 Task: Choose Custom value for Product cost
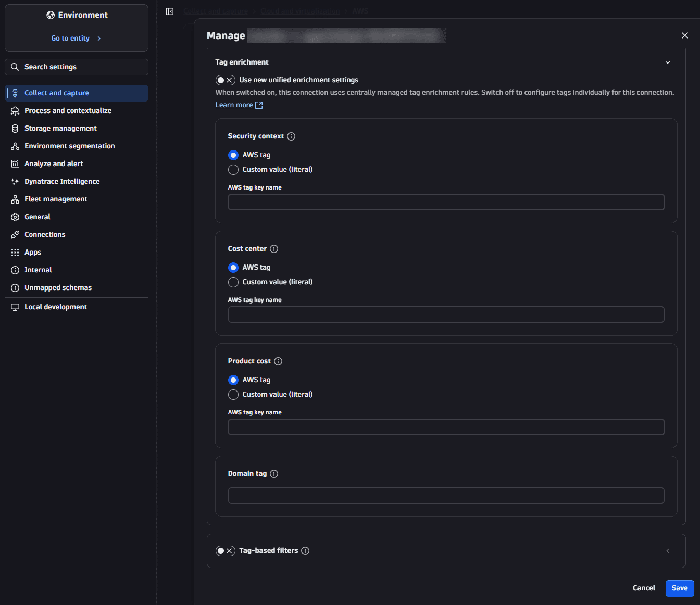[x=233, y=395]
